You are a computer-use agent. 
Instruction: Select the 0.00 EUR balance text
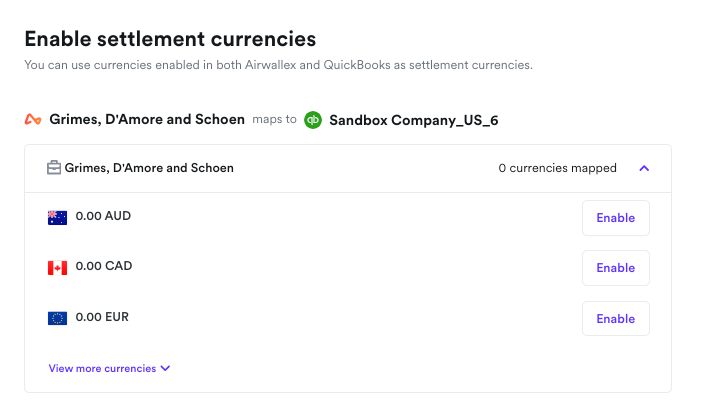pyautogui.click(x=102, y=317)
